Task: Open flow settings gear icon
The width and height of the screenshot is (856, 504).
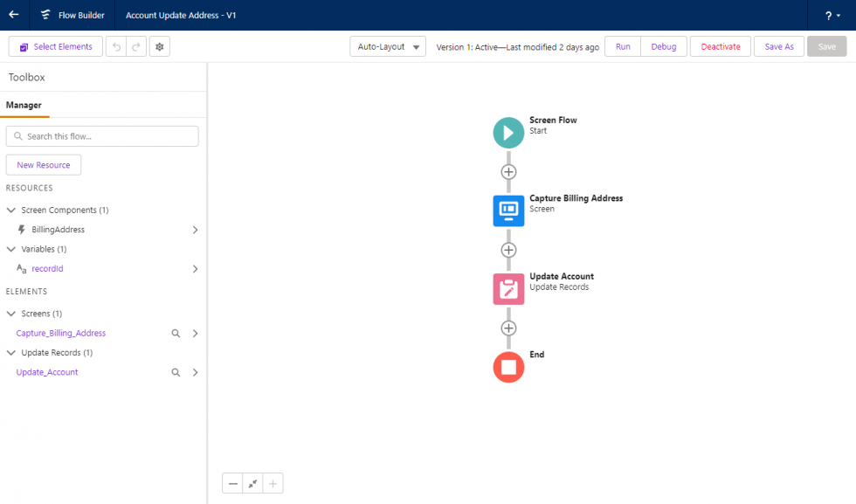Action: tap(159, 46)
